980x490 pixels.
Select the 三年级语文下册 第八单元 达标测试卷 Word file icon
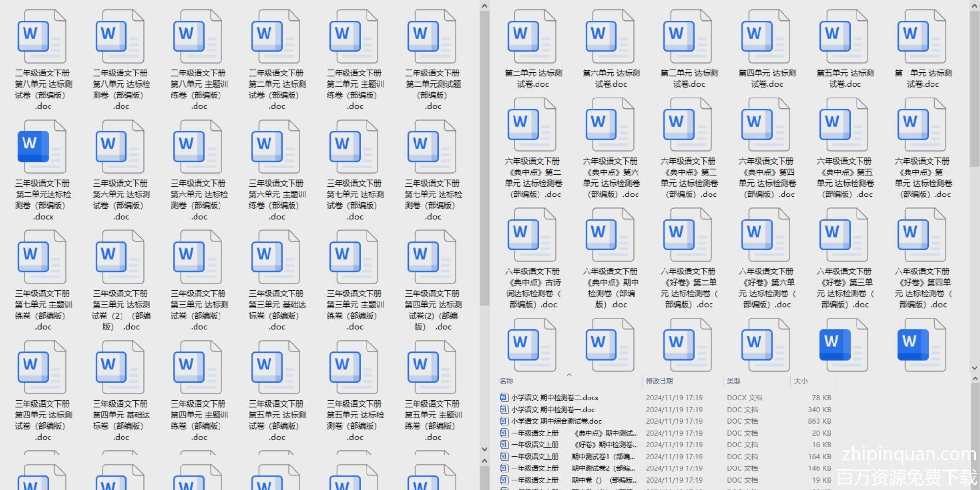tap(42, 36)
